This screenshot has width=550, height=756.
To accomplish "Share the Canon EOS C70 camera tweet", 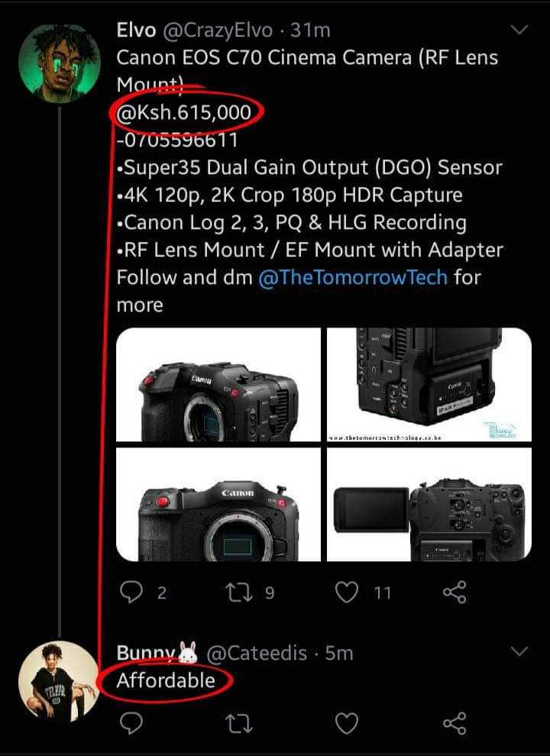I will click(454, 592).
